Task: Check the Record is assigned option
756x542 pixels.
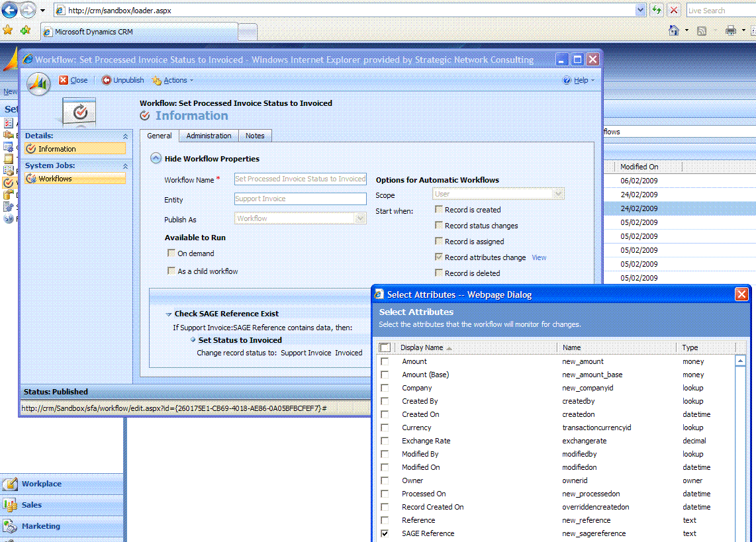Action: 439,241
